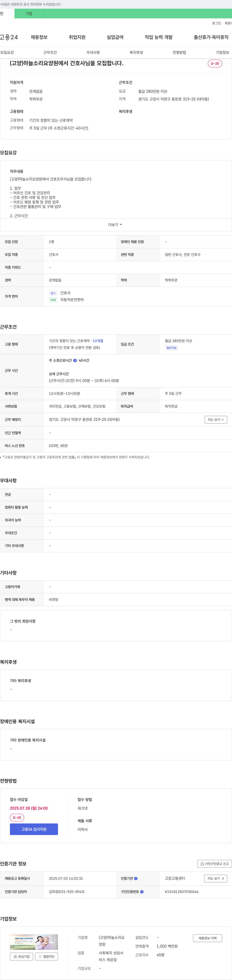
Task: Click the 주 소정근로시간 info icon
Action: tap(75, 360)
